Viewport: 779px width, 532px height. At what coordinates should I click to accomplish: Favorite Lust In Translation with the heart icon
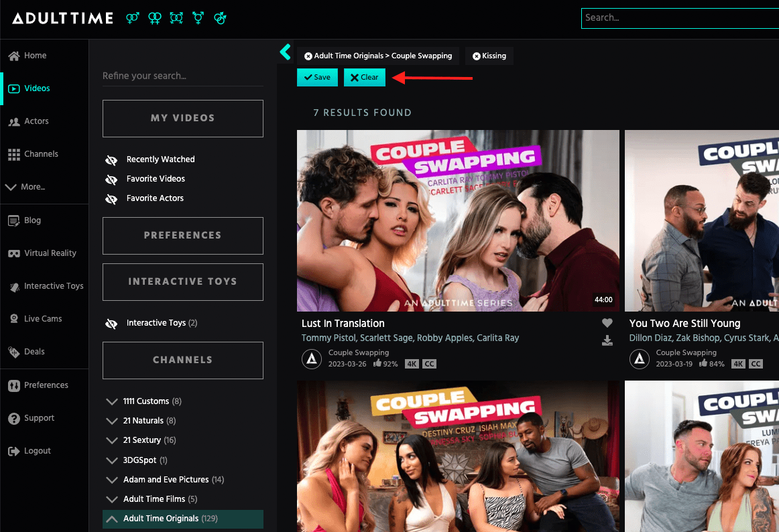(x=607, y=323)
